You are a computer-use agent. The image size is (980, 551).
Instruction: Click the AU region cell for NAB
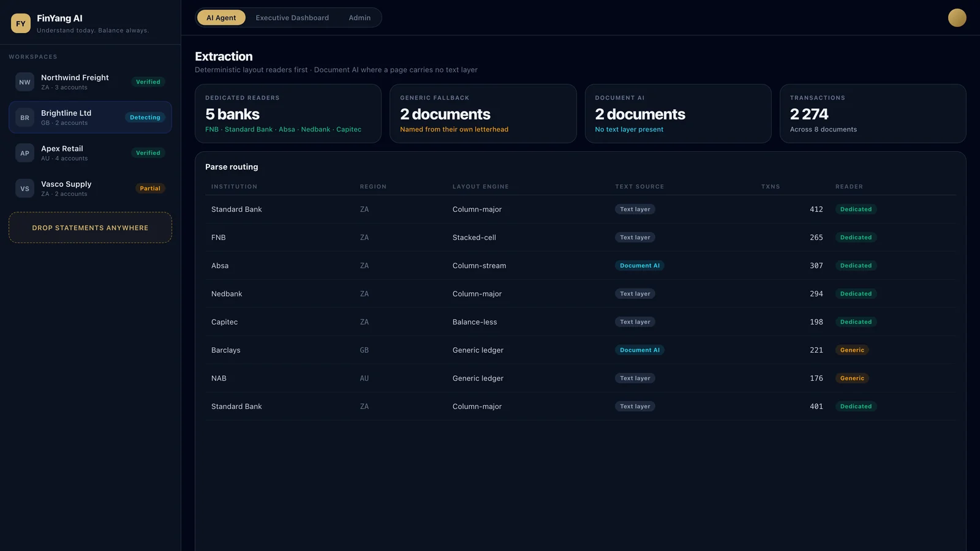point(364,378)
